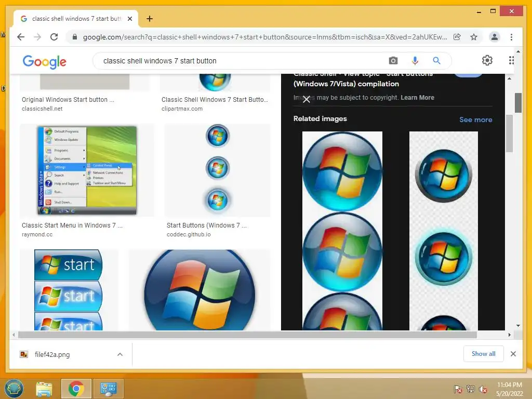Click the classicshell.net source link
The height and width of the screenshot is (399, 532).
(42, 109)
